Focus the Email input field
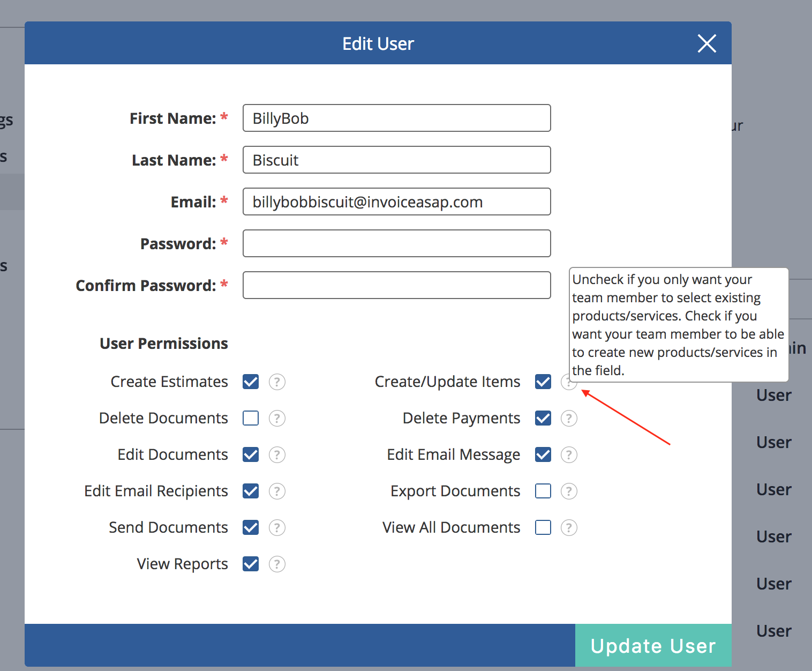The height and width of the screenshot is (671, 812). click(x=396, y=202)
